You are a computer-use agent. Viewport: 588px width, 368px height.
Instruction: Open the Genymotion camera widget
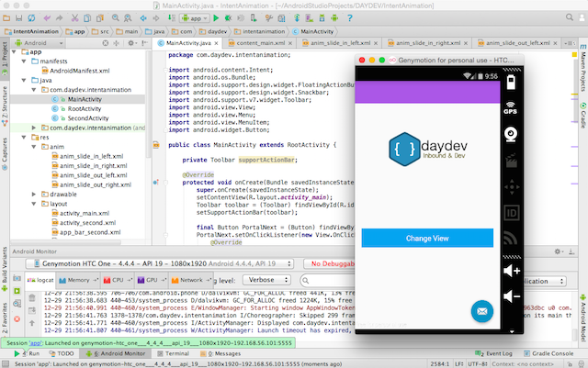click(511, 134)
